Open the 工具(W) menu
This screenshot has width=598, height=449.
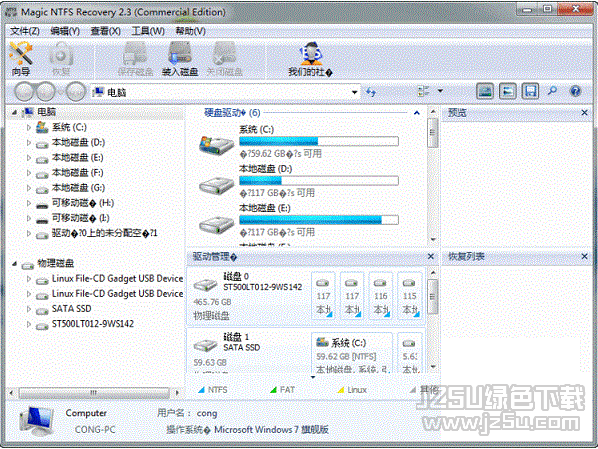pos(148,31)
